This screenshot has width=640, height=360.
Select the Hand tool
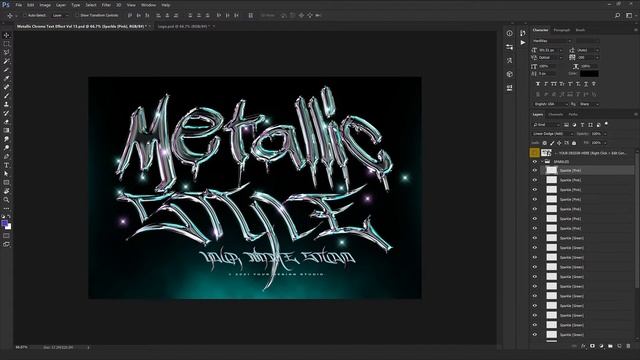7,191
